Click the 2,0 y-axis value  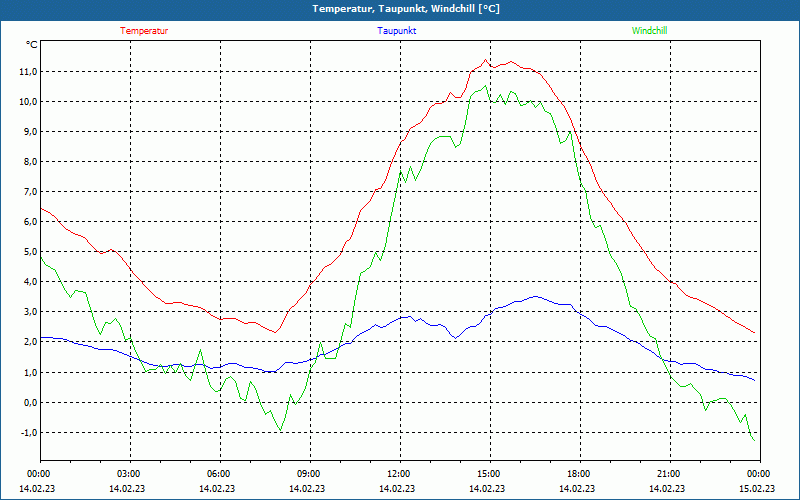tap(30, 342)
